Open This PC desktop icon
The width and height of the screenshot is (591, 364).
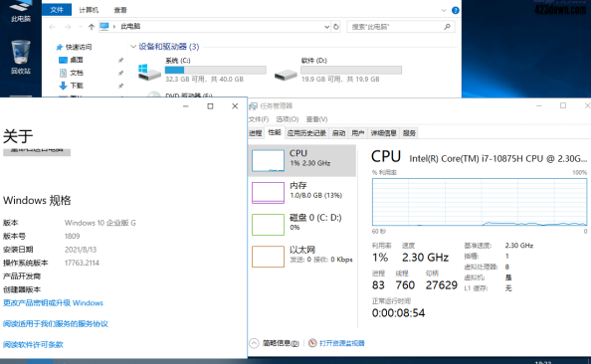(21, 11)
